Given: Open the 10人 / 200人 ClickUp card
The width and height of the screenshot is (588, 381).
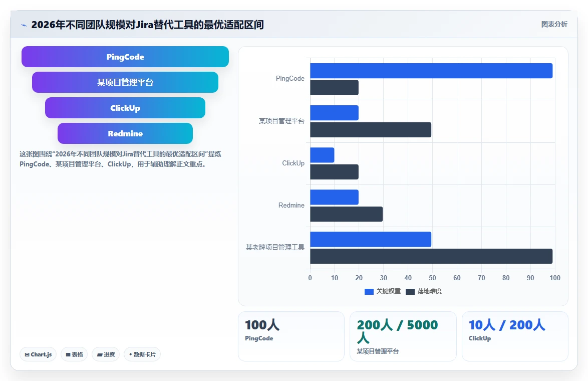Looking at the screenshot, I should 515,336.
